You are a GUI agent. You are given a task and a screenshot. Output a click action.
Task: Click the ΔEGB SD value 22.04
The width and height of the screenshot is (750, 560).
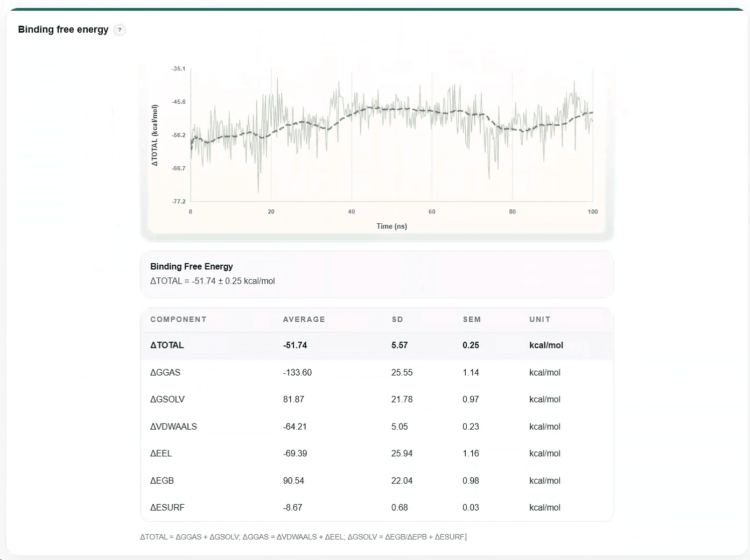[402, 480]
